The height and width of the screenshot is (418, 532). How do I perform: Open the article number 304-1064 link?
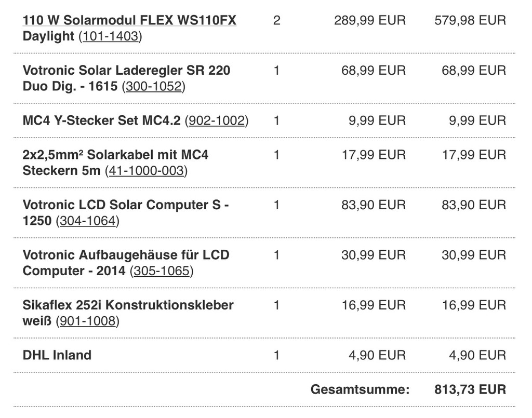[88, 221]
